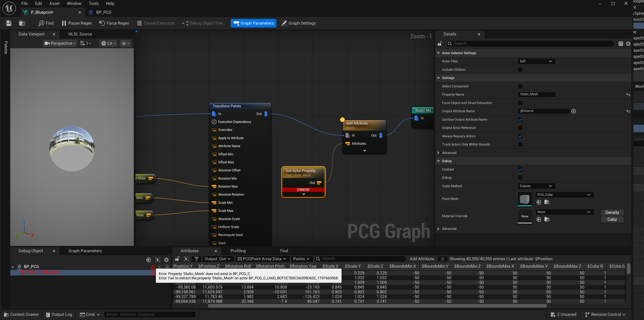The height and width of the screenshot is (320, 644).
Task: Click the Save asset icon in toolbar
Action: coord(9,23)
